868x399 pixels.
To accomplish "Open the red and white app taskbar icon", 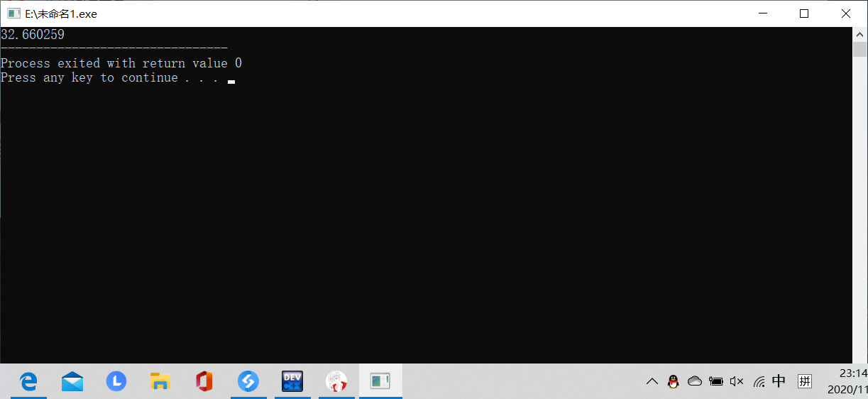I will click(336, 382).
